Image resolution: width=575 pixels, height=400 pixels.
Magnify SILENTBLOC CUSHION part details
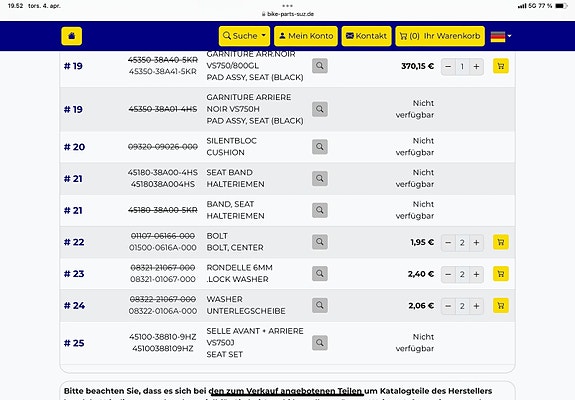320,147
